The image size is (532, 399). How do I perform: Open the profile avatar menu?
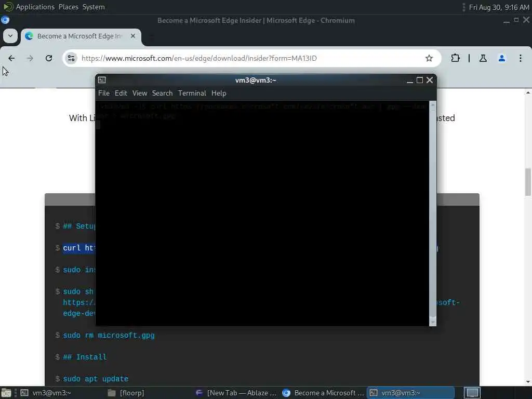(502, 58)
